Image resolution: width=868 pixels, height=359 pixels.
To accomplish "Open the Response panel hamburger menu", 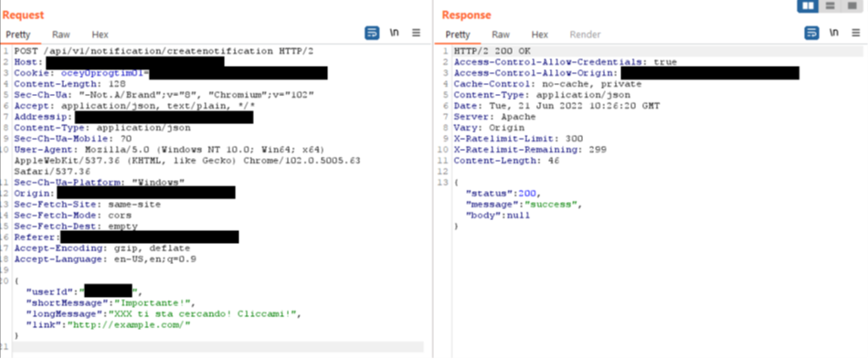I will coord(856,33).
